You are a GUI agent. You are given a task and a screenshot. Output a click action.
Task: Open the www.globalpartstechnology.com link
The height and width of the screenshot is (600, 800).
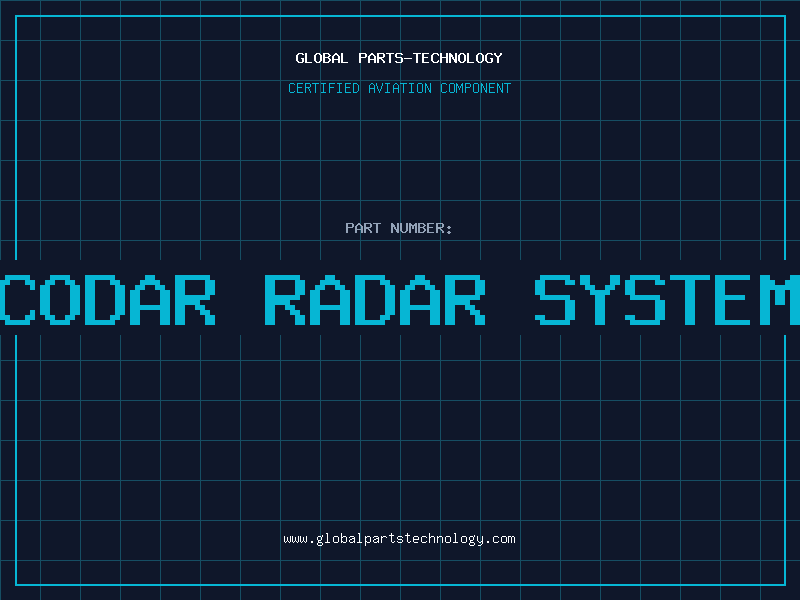(399, 539)
